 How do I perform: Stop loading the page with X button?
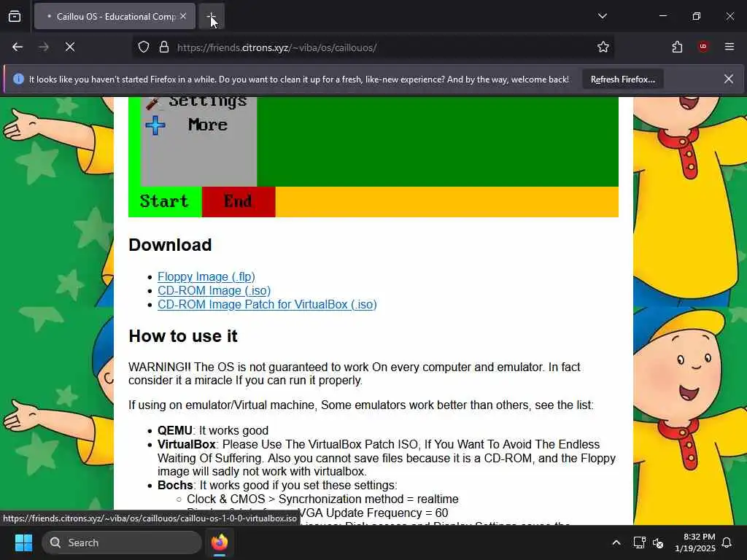69,47
